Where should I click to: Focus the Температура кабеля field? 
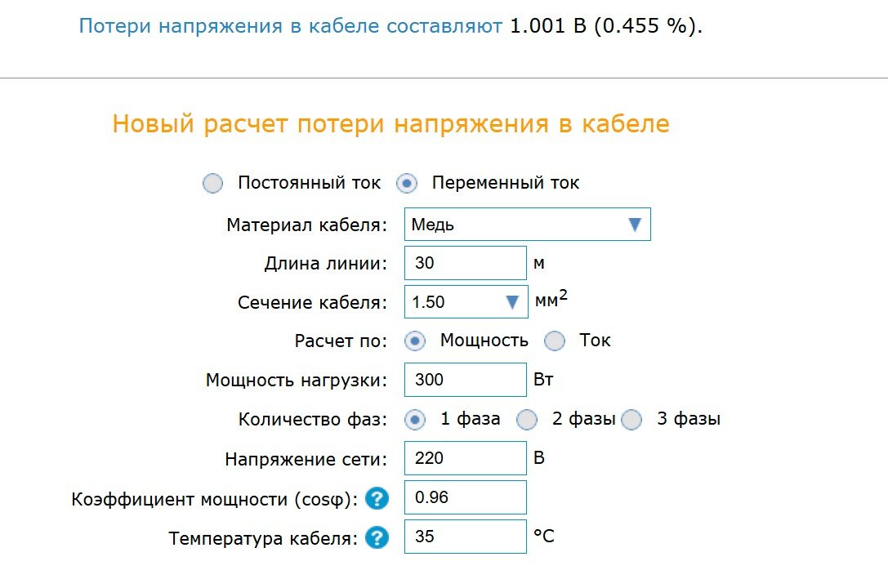click(x=466, y=537)
